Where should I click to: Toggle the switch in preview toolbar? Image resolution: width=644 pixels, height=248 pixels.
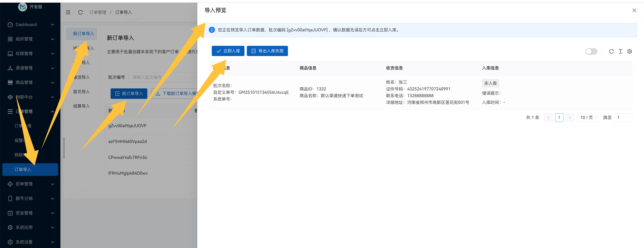591,51
